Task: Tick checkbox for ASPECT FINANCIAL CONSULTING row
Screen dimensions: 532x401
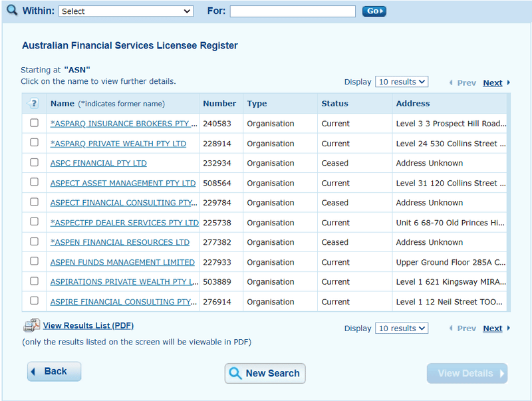Action: click(x=35, y=202)
